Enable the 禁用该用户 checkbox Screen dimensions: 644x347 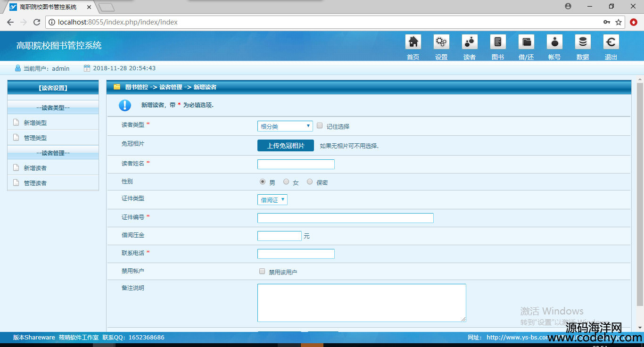click(262, 271)
